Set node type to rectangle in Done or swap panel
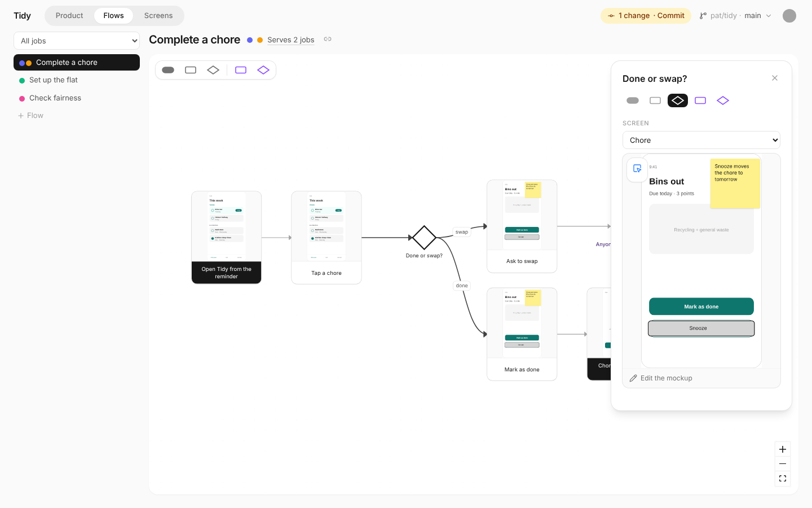 pos(655,100)
